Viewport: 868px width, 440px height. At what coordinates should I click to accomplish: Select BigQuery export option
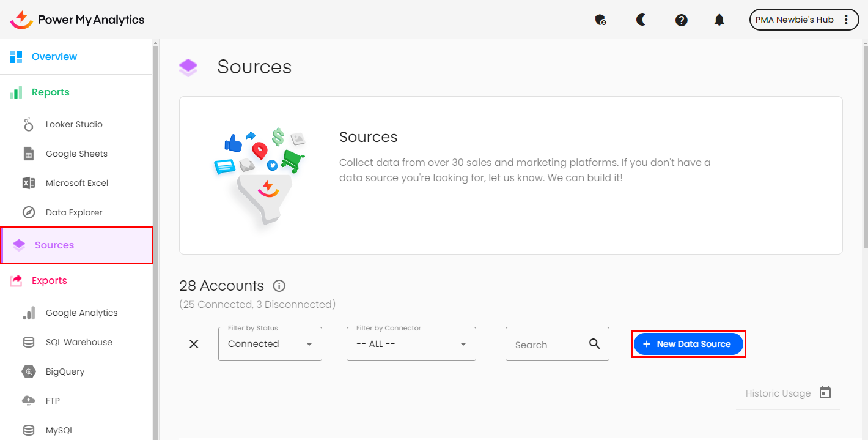pyautogui.click(x=65, y=371)
